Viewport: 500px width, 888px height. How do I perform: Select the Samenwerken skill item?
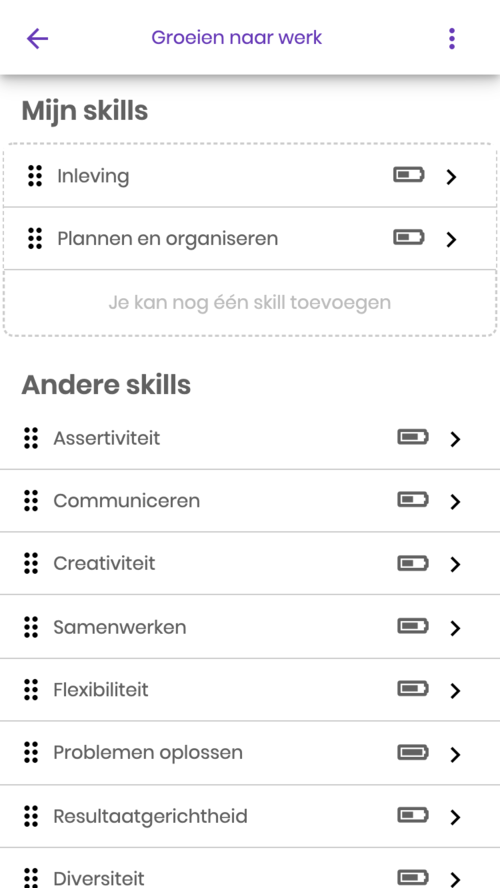tap(250, 627)
